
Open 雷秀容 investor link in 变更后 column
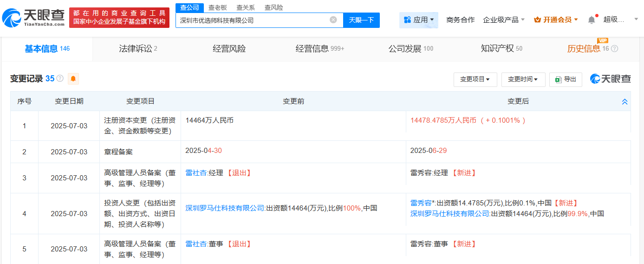[x=421, y=203]
